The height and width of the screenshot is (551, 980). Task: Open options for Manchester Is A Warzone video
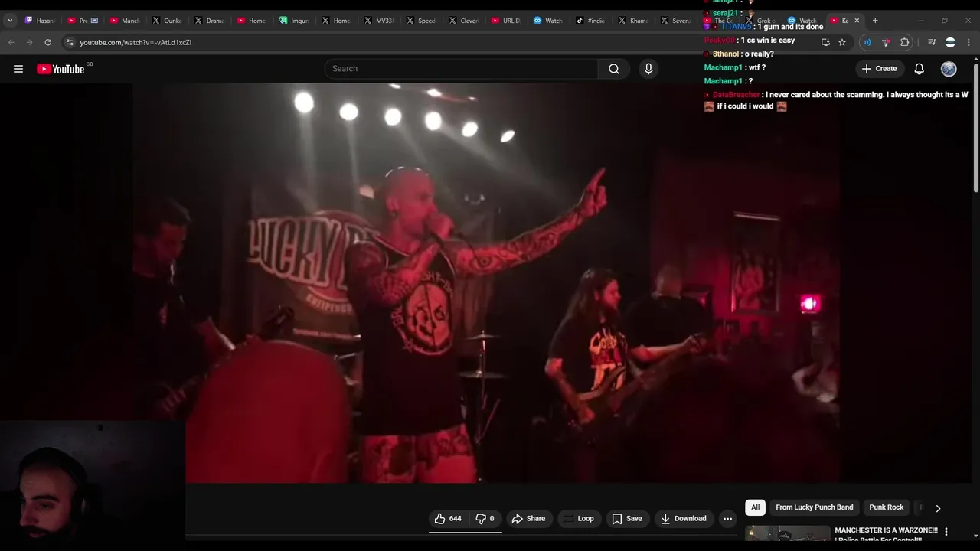tap(946, 531)
